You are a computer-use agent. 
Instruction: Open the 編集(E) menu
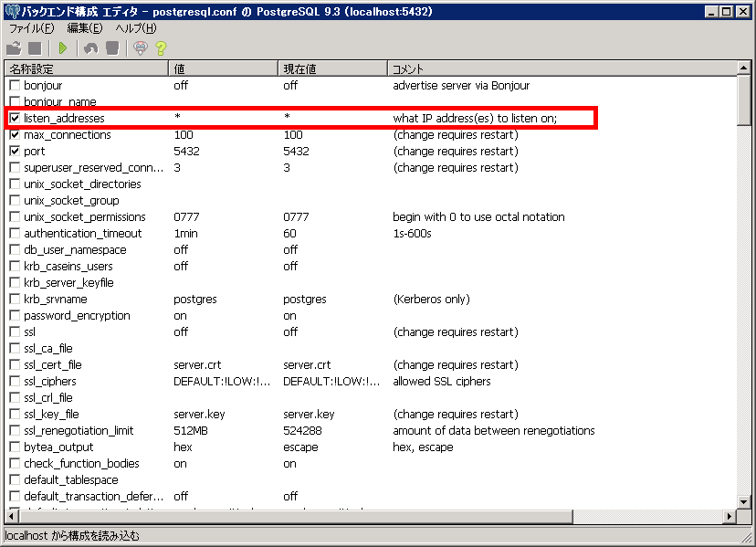coord(84,28)
